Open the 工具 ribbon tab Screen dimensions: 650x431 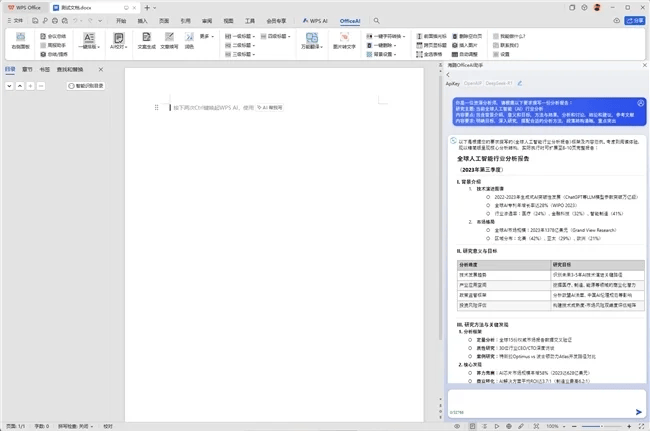pos(250,21)
